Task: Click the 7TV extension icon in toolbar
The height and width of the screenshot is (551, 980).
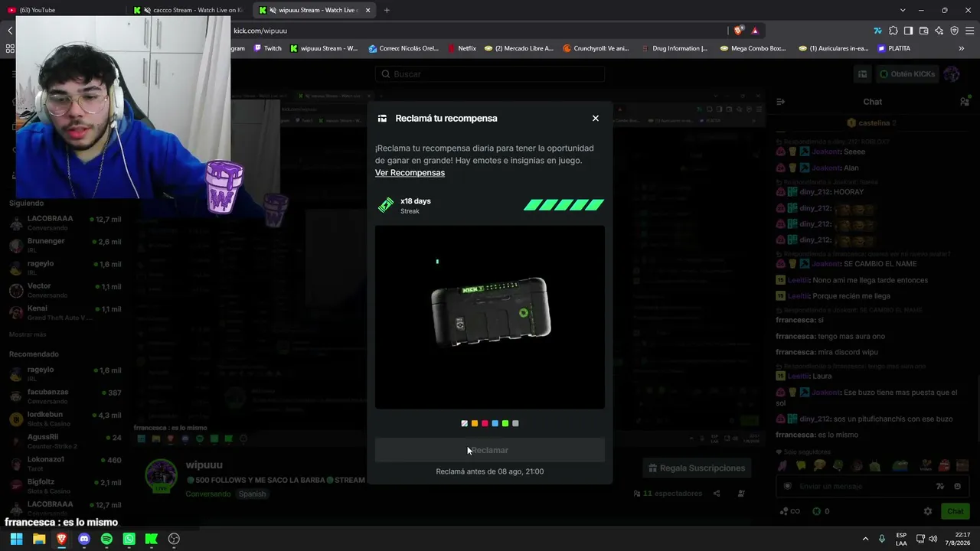Action: pos(877,31)
